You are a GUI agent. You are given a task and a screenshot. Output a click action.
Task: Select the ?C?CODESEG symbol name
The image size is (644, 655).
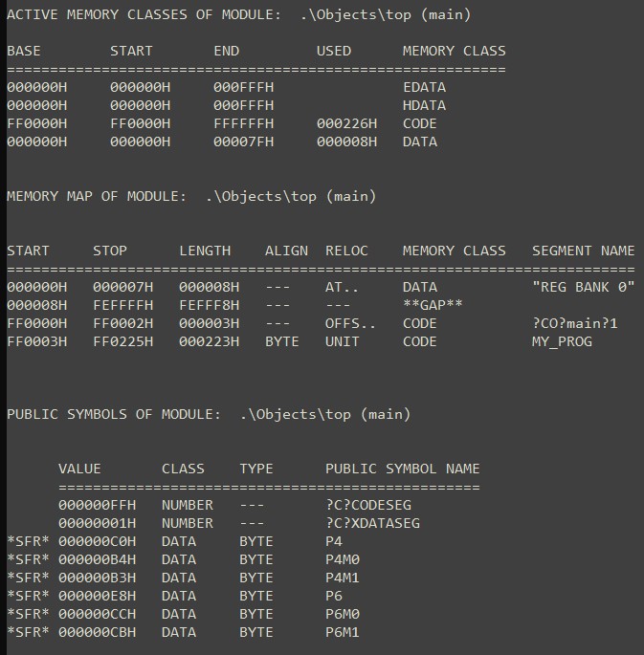(368, 505)
